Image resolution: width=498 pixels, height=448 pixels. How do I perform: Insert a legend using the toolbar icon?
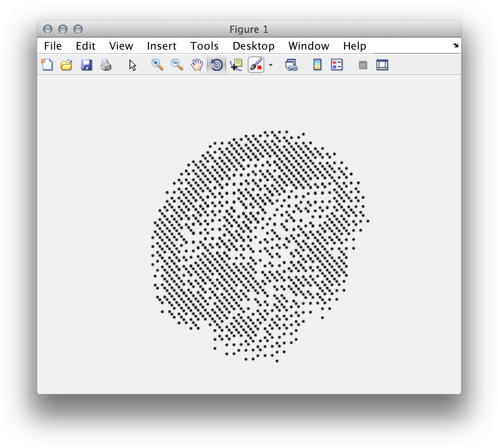click(x=337, y=65)
